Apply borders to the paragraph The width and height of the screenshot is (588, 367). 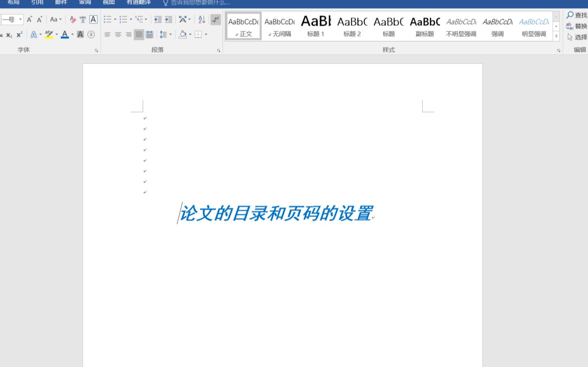coord(198,35)
